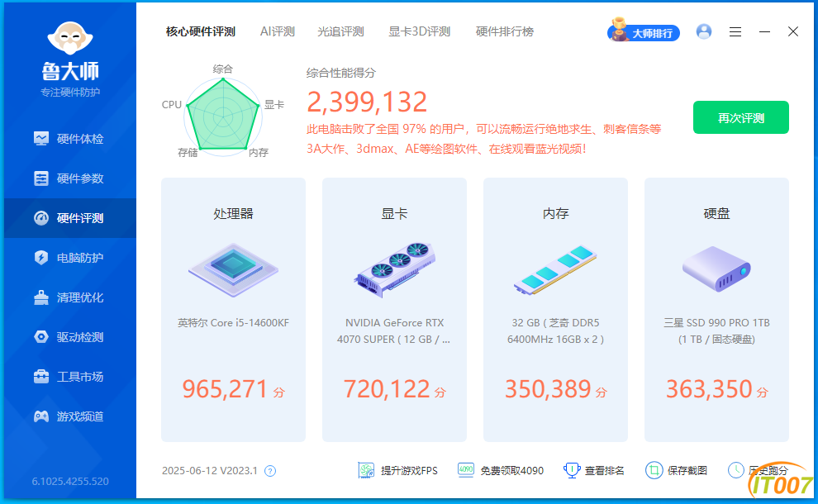Open 驱动检测 in the sidebar
Screen dimensions: 818x504
coord(69,337)
